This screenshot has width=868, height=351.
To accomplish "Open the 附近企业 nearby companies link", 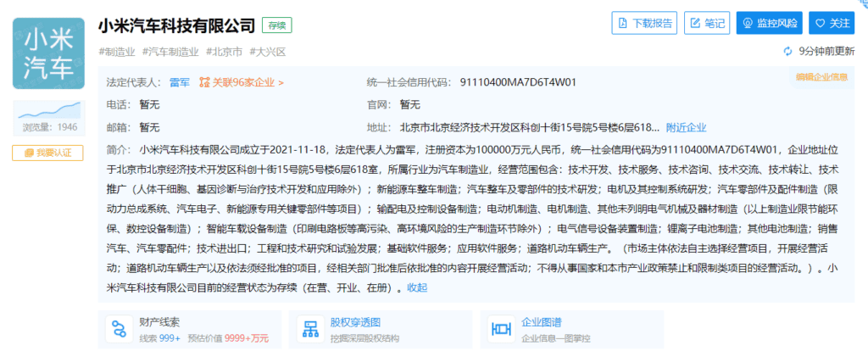I will 686,127.
